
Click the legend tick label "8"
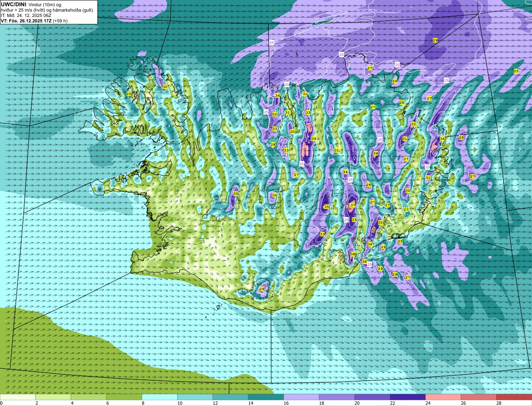point(143,403)
